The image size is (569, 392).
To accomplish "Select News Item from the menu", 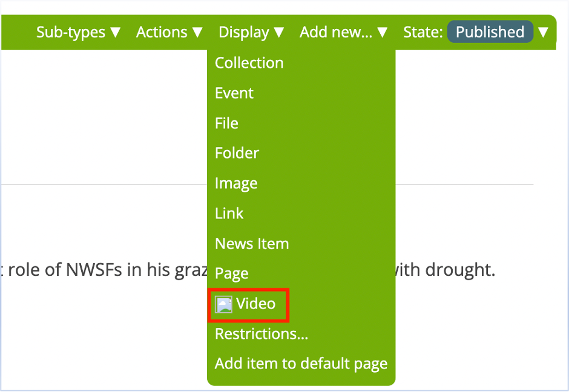I will [252, 244].
